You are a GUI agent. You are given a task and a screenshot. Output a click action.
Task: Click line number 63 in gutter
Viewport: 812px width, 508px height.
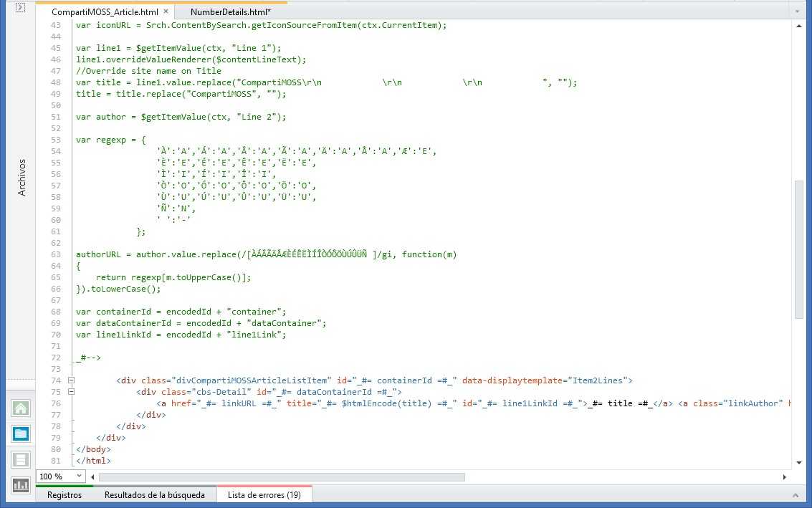(x=56, y=254)
